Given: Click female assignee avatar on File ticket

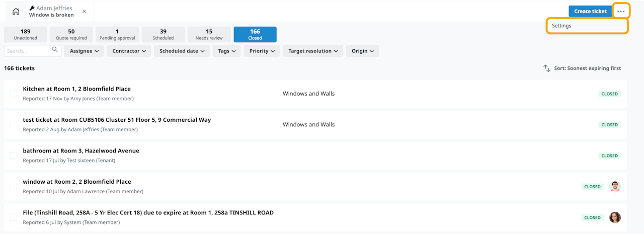Looking at the screenshot, I should [615, 217].
